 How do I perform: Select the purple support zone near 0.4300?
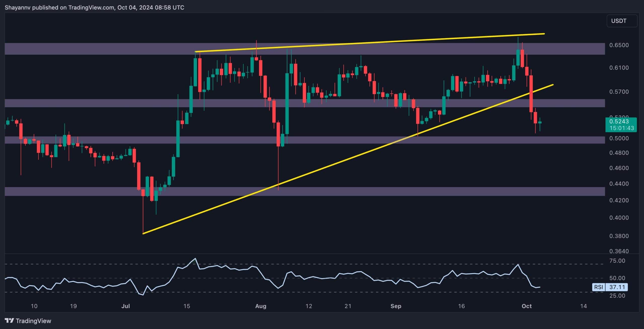pyautogui.click(x=305, y=191)
